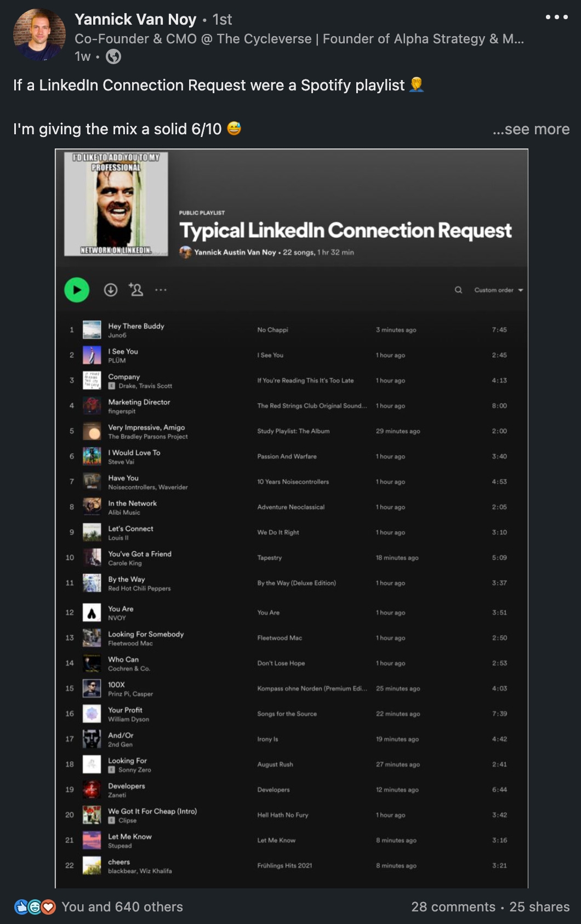This screenshot has width=581, height=924.
Task: Expand the post with '...see more'
Action: (x=531, y=129)
